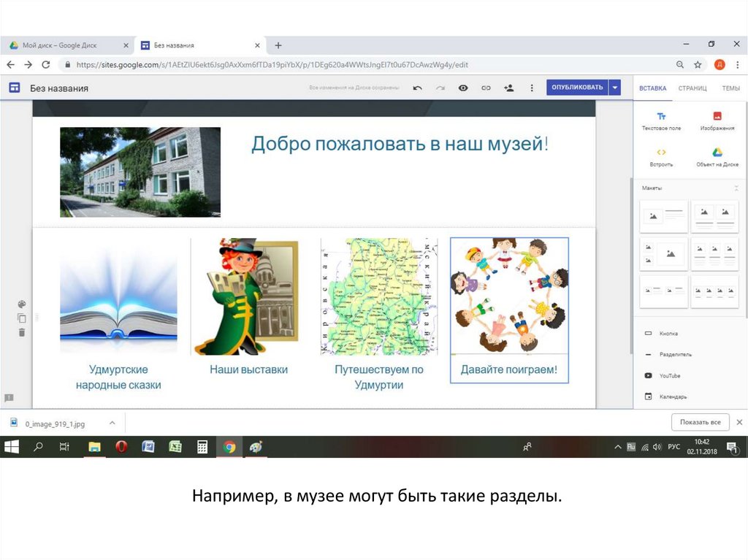The height and width of the screenshot is (560, 748).
Task: Click the Показать все downloads button
Action: (x=701, y=422)
